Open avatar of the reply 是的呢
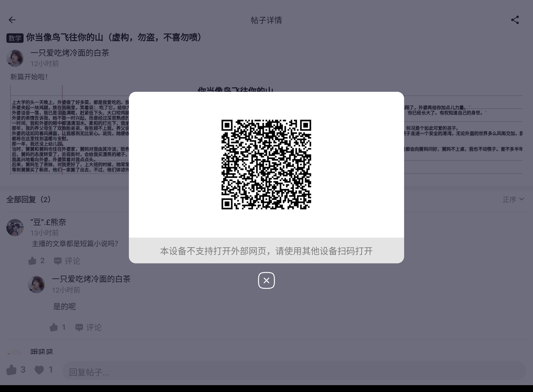533x392 pixels. point(36,285)
